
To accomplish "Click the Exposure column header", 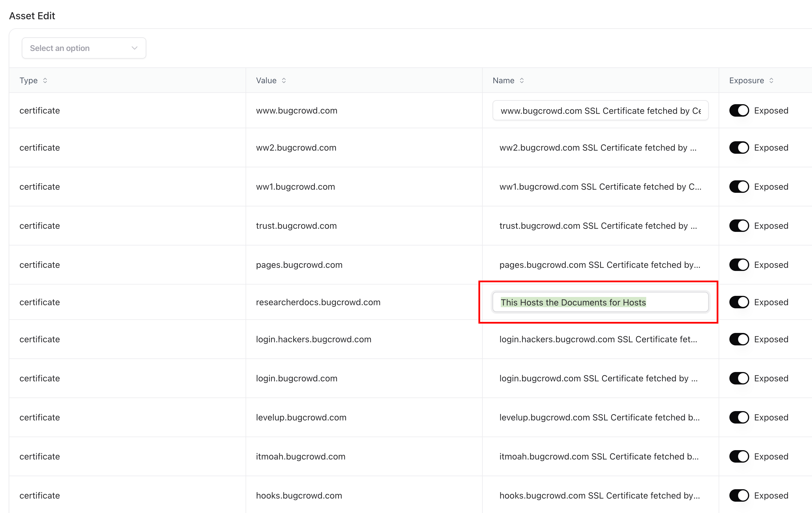I will [746, 80].
